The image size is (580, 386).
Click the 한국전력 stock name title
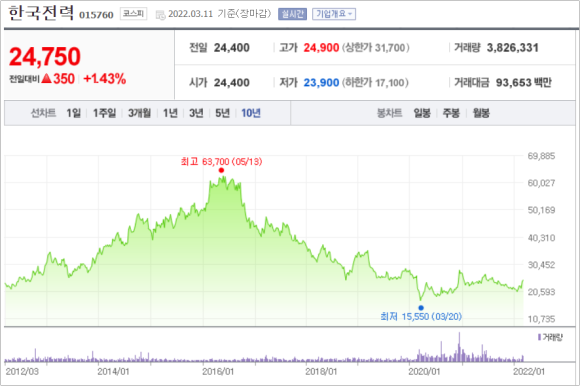[x=41, y=14]
